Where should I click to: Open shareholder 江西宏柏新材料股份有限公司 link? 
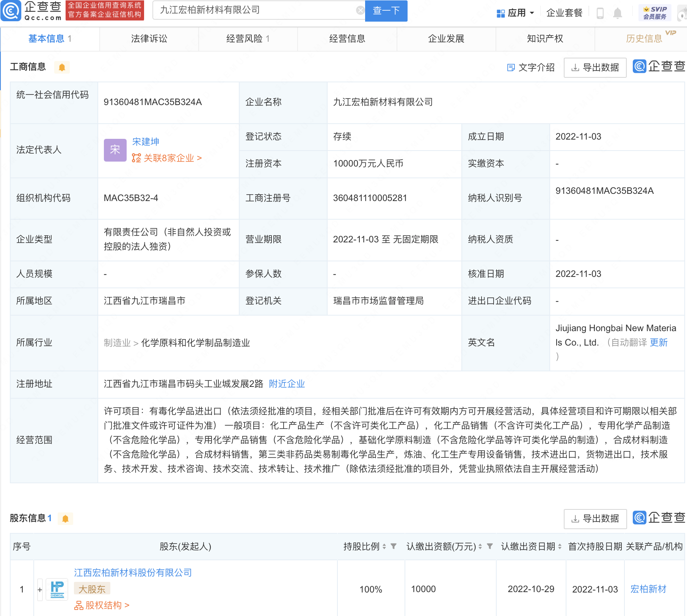point(133,573)
